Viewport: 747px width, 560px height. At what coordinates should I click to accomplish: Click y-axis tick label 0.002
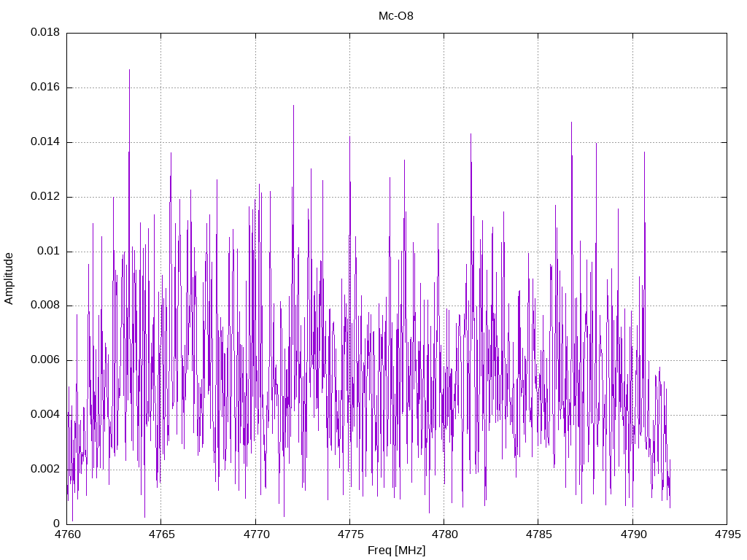click(45, 469)
